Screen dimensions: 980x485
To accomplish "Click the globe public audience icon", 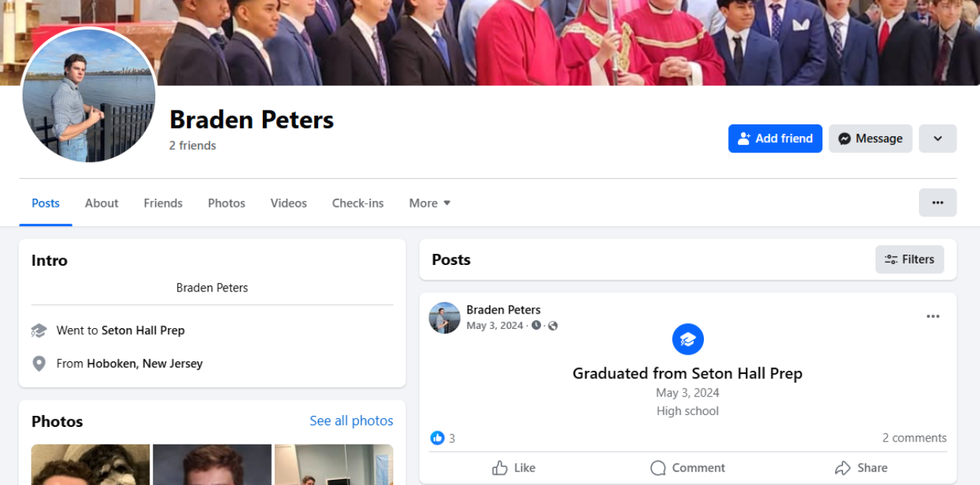I will (553, 325).
